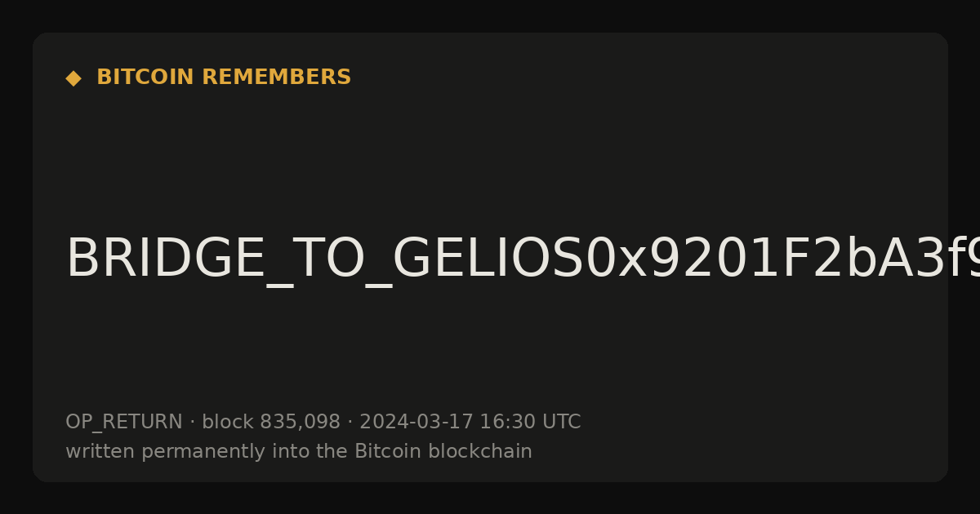980x514 pixels.
Task: Click the dot separator after OP_RETURN
Action: tap(192, 423)
